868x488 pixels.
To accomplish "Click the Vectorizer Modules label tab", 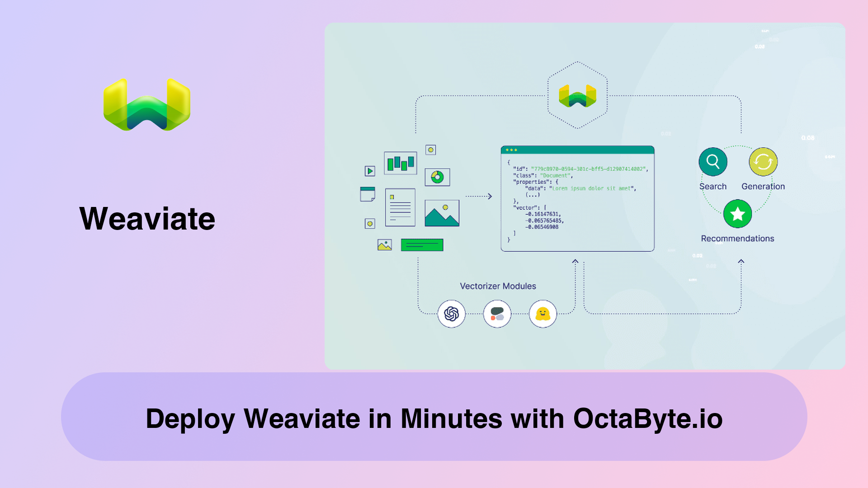I will click(498, 286).
